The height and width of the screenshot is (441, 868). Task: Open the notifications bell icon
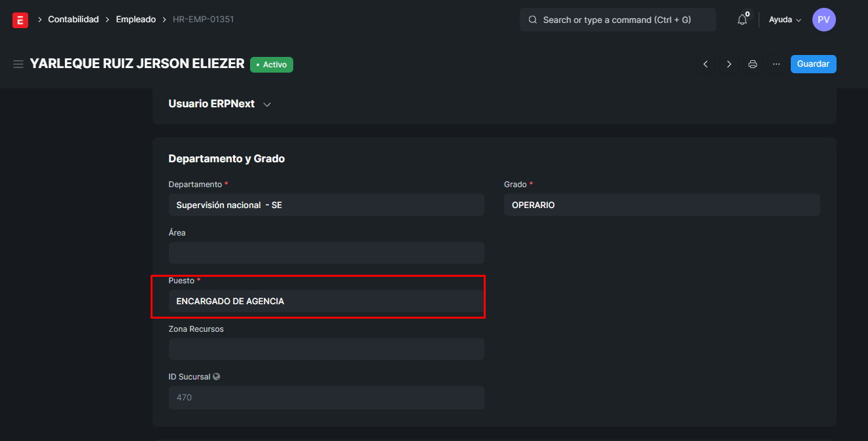pyautogui.click(x=742, y=20)
